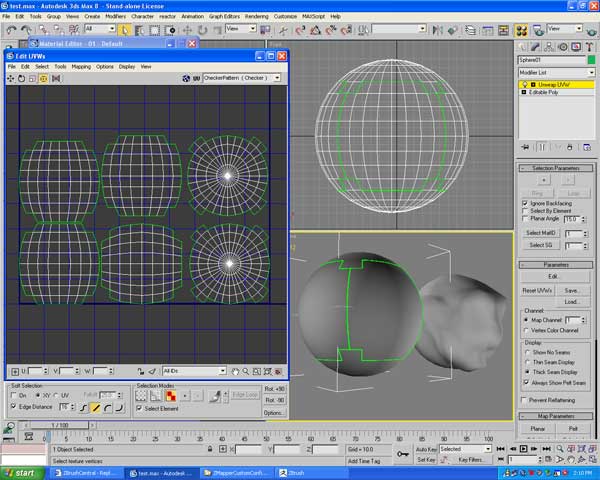Click the Scale tool in Edit UVWs toolbar
The image size is (600, 480).
point(33,78)
